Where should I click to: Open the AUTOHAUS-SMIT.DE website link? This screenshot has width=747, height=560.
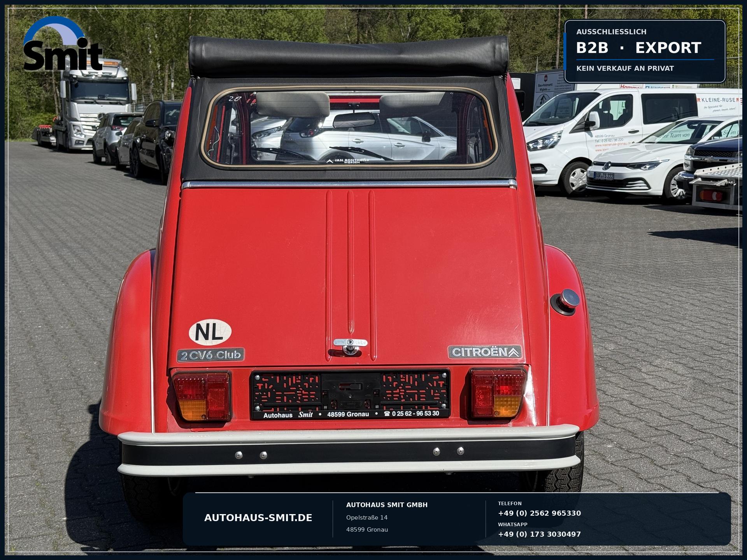[258, 518]
